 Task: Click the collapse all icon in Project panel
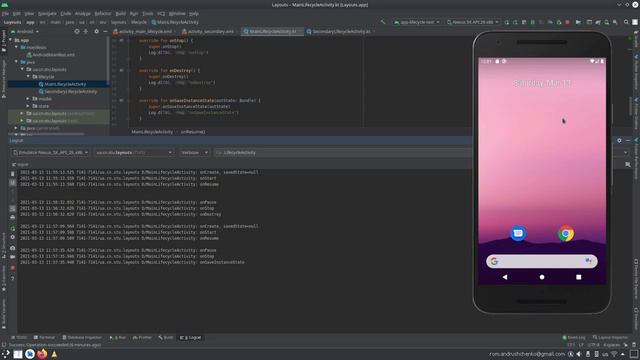point(86,31)
